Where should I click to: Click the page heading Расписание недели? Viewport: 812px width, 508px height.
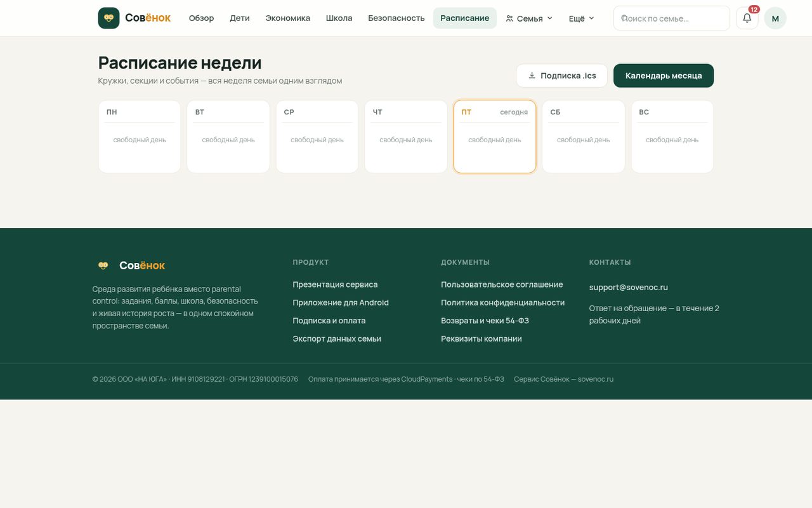click(180, 62)
